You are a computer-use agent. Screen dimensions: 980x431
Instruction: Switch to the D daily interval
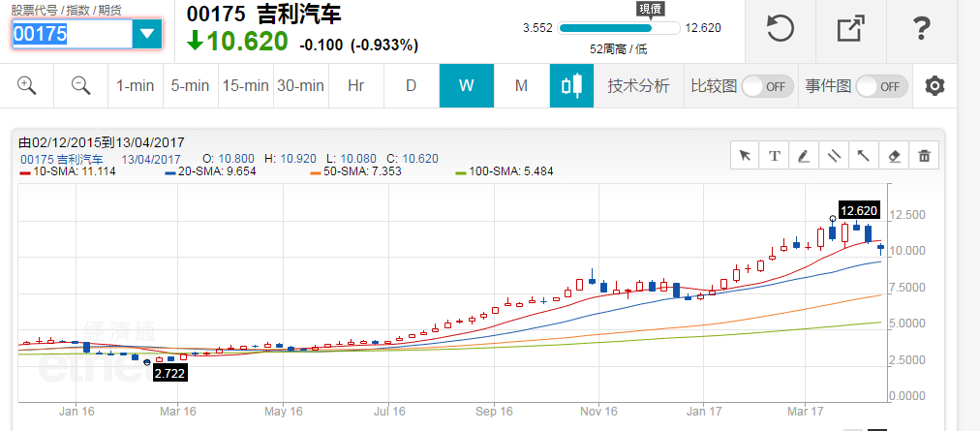click(411, 85)
